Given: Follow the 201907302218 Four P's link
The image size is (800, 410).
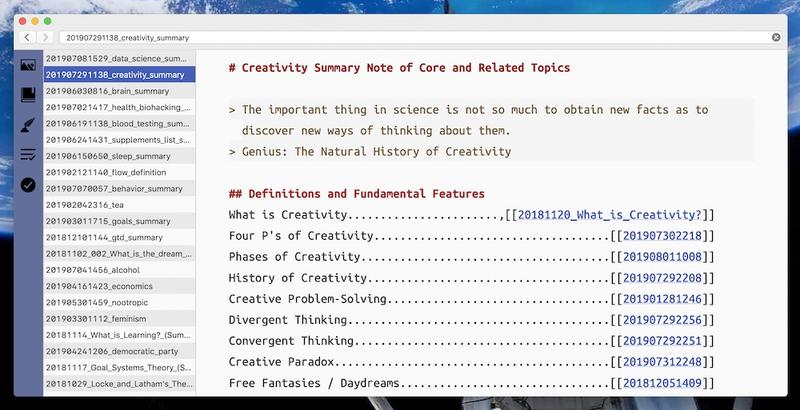Looking at the screenshot, I should pyautogui.click(x=662, y=236).
